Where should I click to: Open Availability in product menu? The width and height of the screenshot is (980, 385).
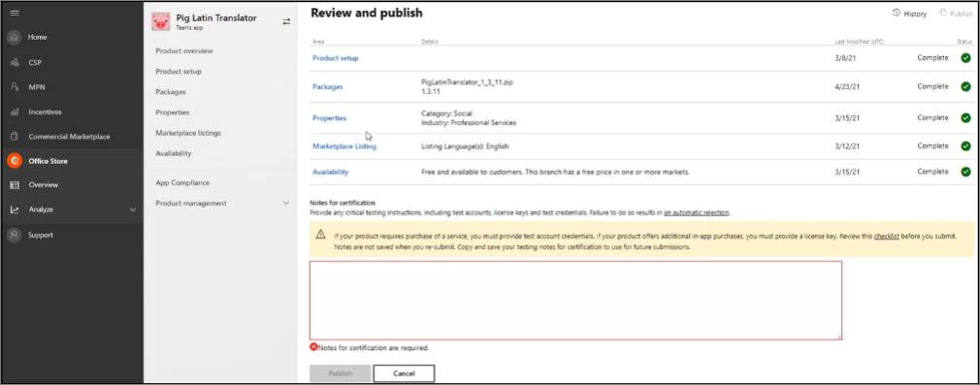click(x=174, y=153)
